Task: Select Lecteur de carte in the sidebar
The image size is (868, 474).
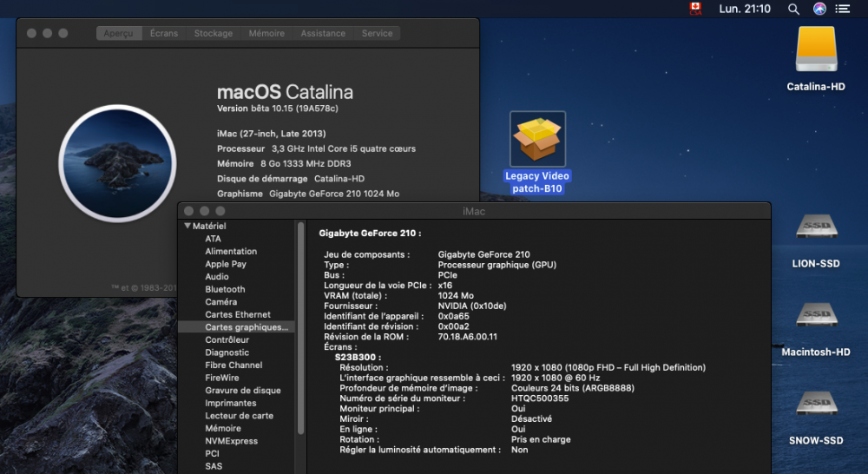Action: coord(240,415)
